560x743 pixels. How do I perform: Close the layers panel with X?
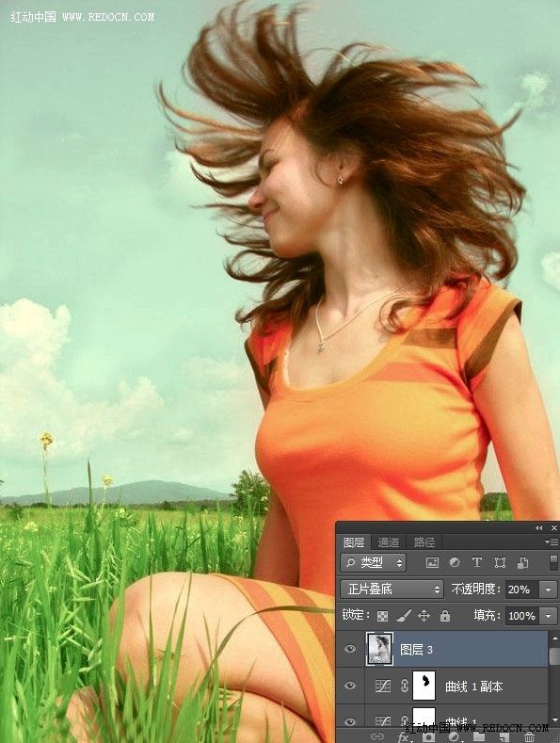coord(553,527)
